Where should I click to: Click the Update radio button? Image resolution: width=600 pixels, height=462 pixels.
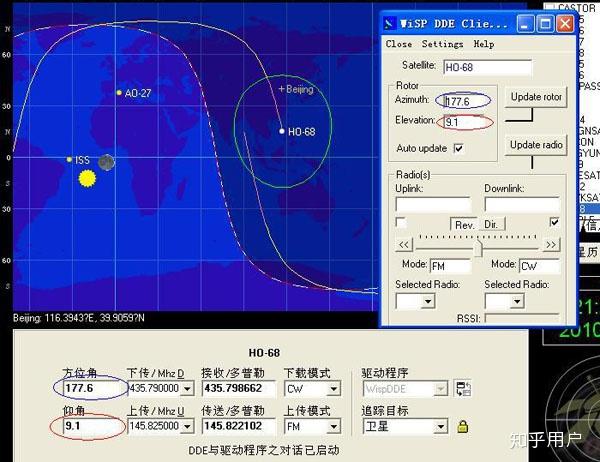pos(536,145)
